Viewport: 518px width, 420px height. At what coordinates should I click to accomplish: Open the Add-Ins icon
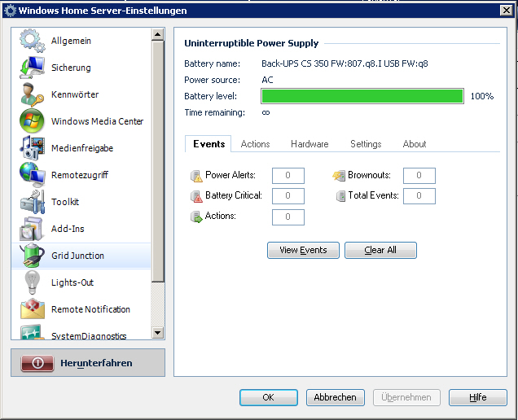coord(32,229)
